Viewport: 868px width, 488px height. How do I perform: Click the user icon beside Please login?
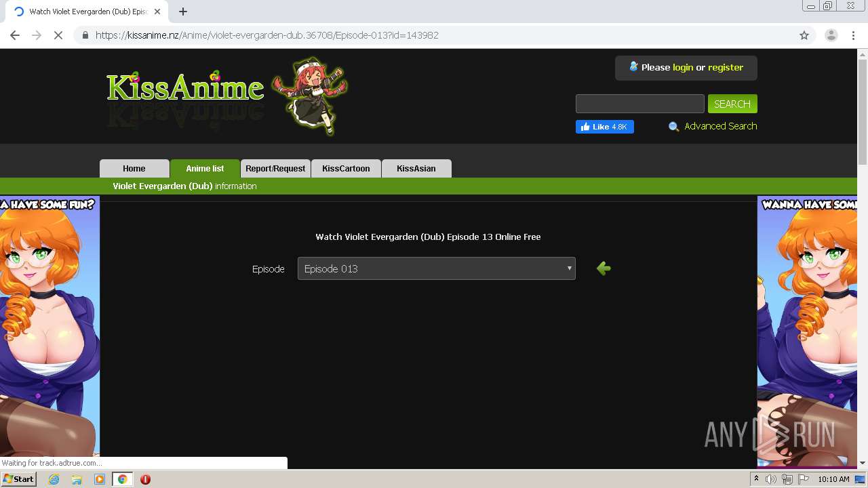pos(633,66)
